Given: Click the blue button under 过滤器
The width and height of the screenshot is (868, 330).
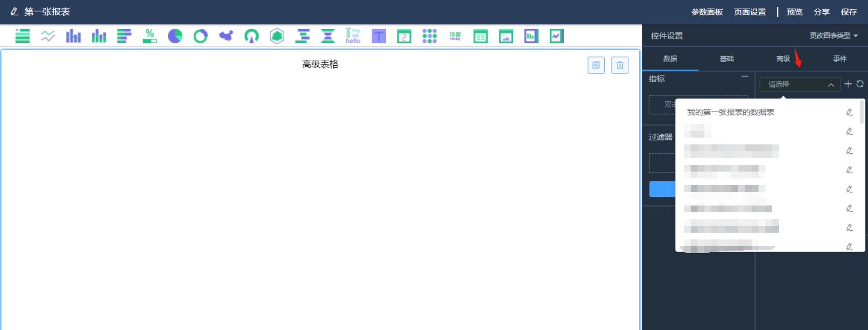Looking at the screenshot, I should 663,189.
